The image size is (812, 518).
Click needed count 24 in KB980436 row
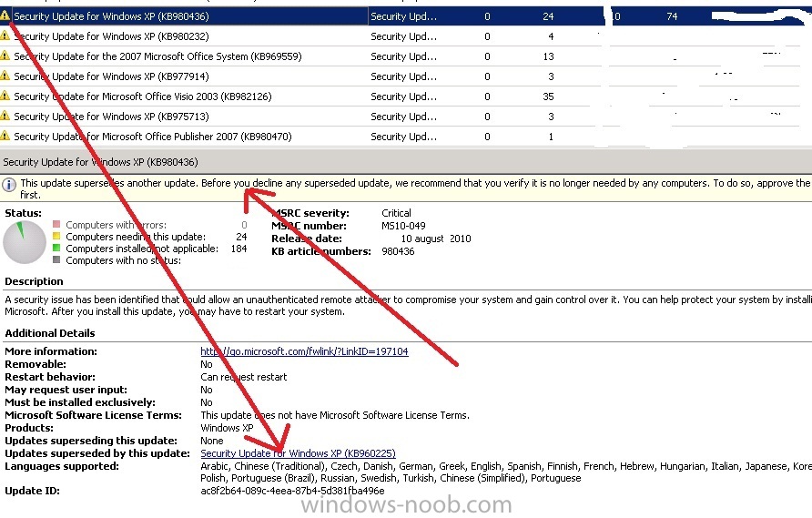548,16
